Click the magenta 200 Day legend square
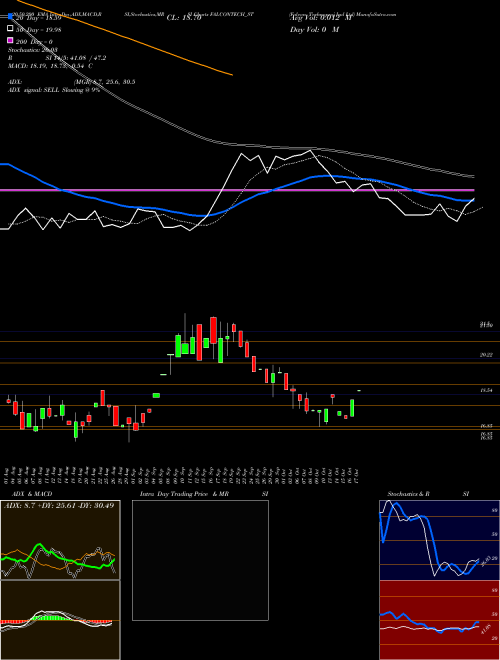This screenshot has height=660, width=500. click(x=10, y=40)
